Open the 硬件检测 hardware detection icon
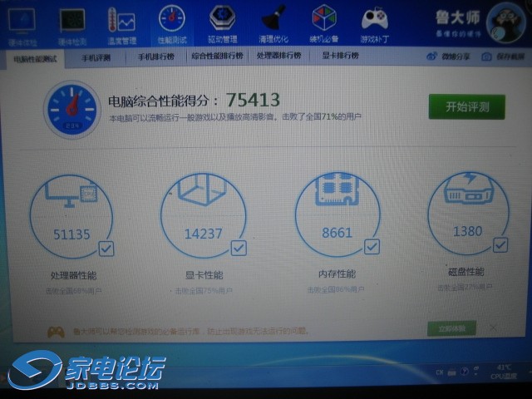The height and width of the screenshot is (399, 532). 72,22
